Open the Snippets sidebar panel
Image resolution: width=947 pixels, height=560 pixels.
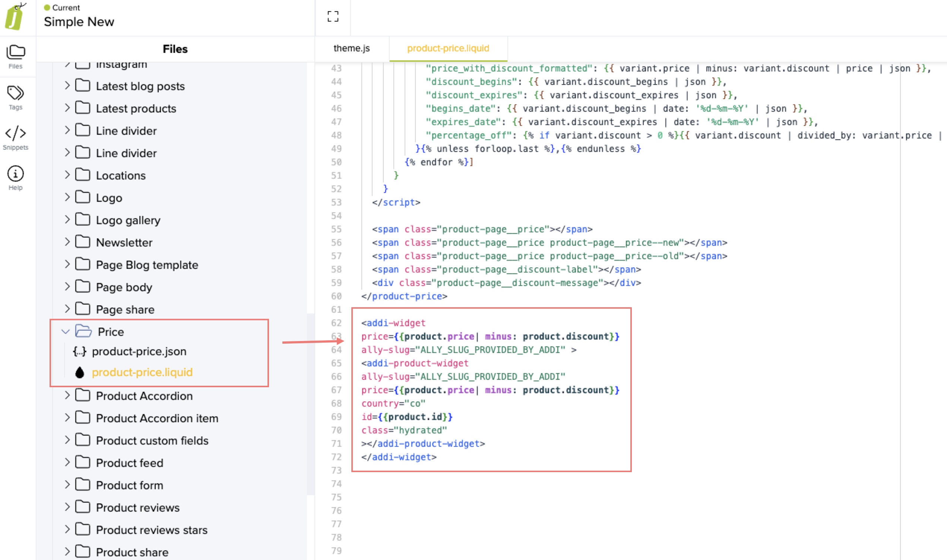coord(16,138)
